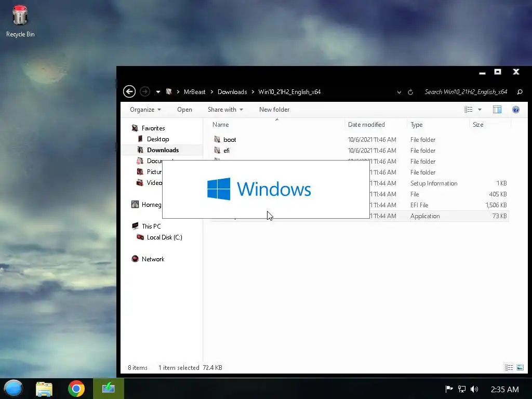Image resolution: width=532 pixels, height=399 pixels.
Task: Open Downloads in the navigation pane
Action: [163, 150]
